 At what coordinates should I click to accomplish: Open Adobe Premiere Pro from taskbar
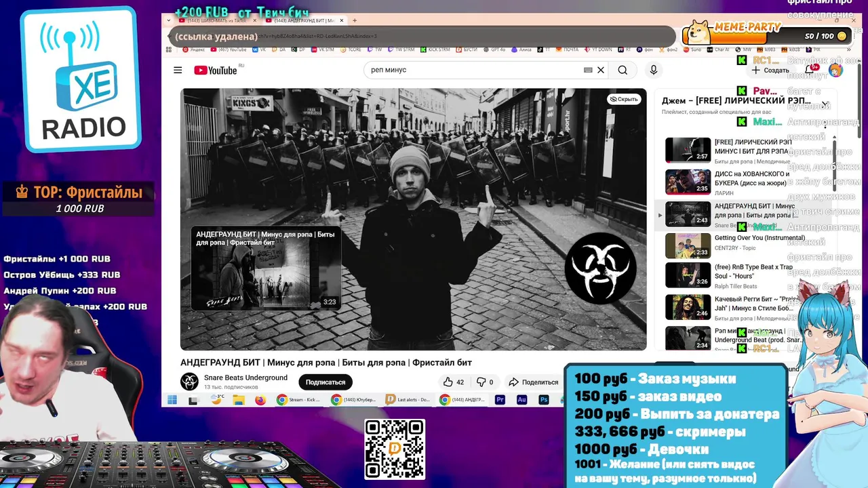(500, 400)
